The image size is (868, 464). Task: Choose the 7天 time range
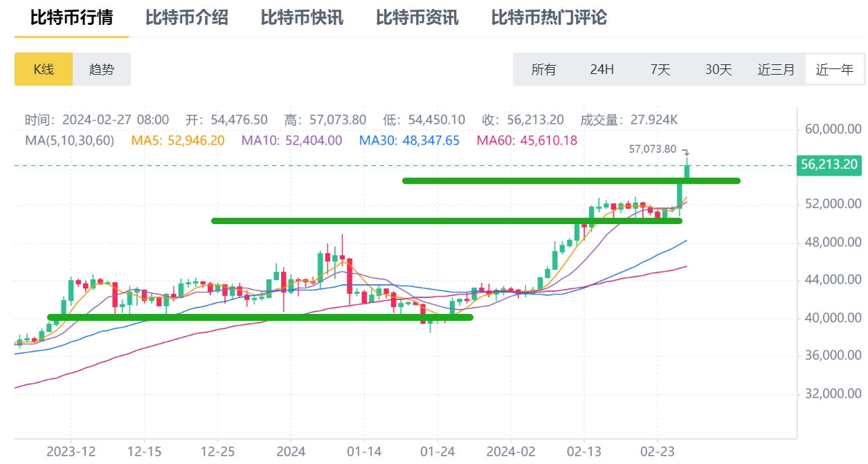660,69
